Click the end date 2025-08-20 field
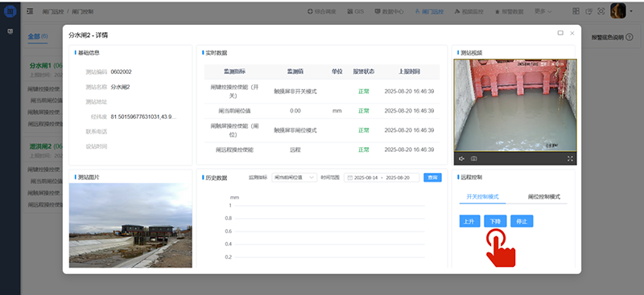644x295 pixels. (x=398, y=178)
